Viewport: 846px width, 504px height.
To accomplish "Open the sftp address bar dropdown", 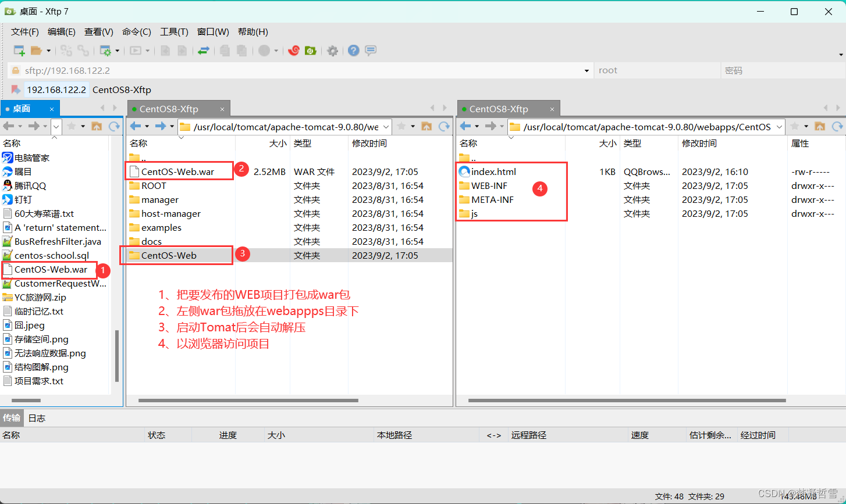I will pos(586,70).
